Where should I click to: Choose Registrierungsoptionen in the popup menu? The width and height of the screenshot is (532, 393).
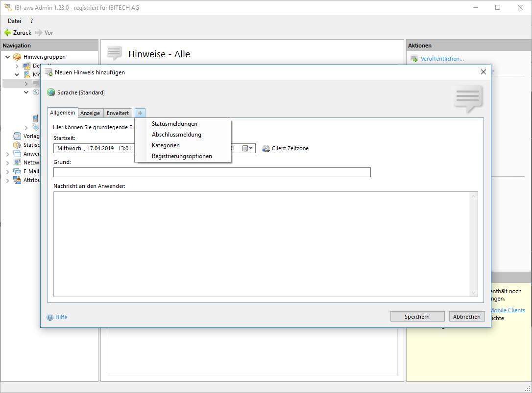pyautogui.click(x=182, y=156)
